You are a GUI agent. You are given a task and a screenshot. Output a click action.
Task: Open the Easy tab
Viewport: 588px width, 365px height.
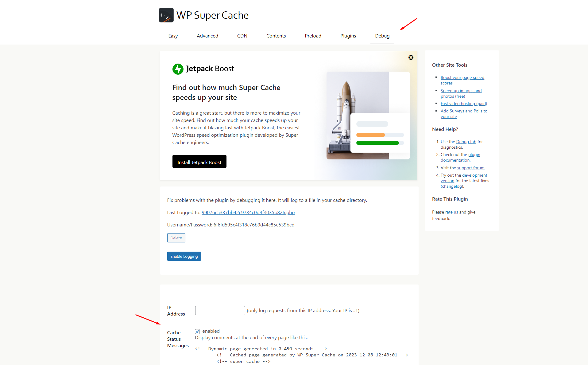(173, 36)
